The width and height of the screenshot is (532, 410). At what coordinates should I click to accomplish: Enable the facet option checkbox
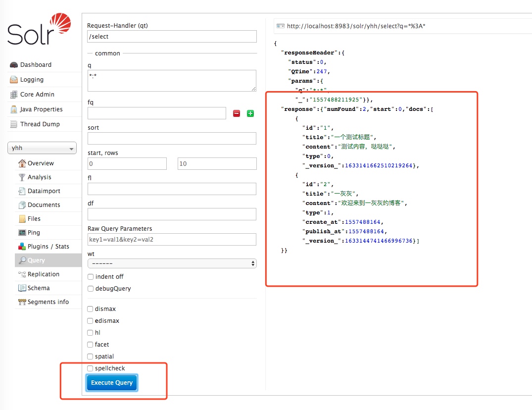(x=90, y=345)
